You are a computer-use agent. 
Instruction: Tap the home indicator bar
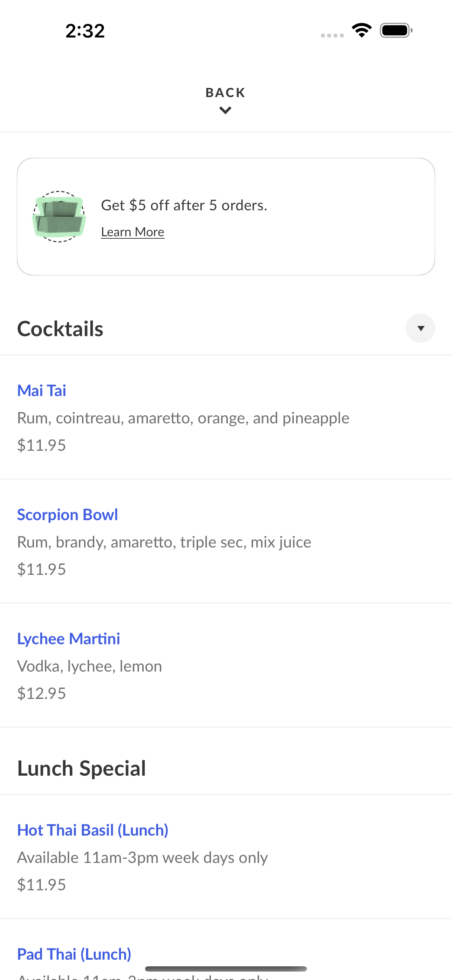point(226,968)
